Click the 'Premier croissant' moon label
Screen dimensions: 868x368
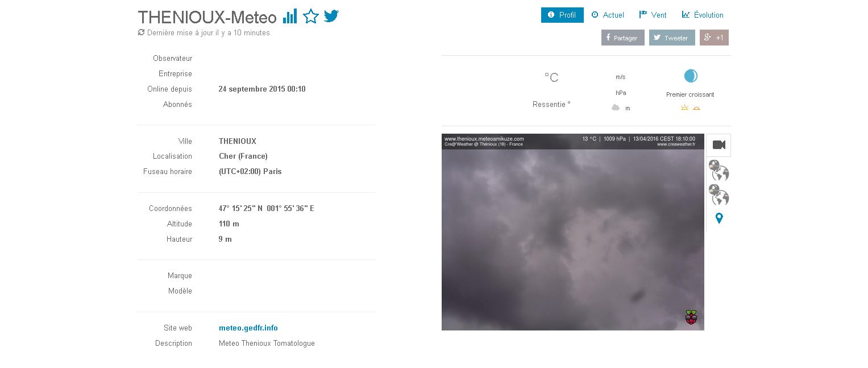pos(690,94)
